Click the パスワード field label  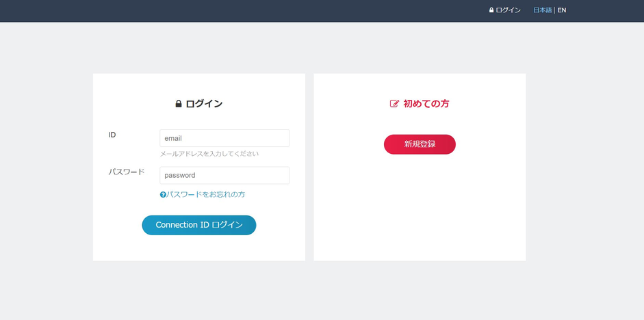click(x=127, y=172)
